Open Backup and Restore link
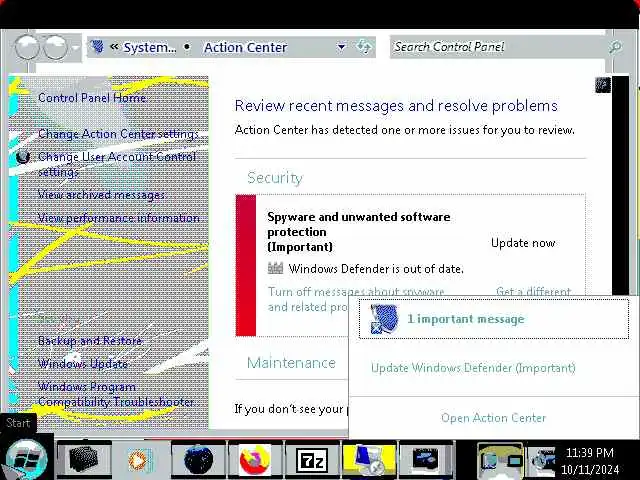The width and height of the screenshot is (640, 480). click(90, 340)
